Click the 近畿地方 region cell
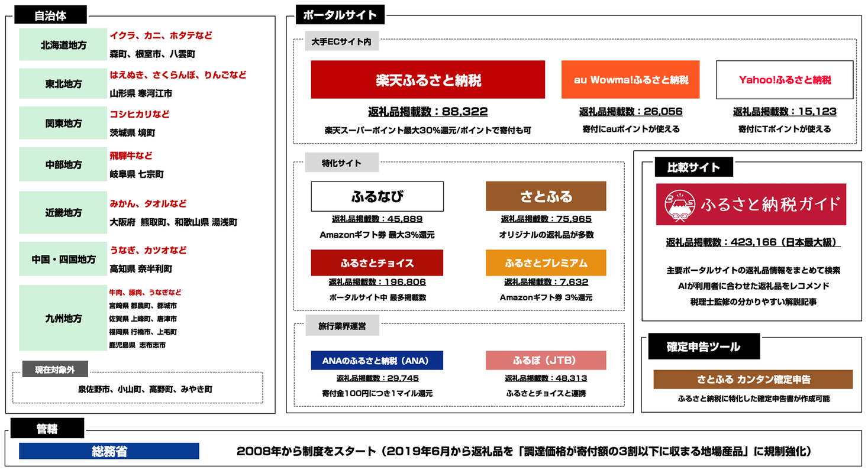The height and width of the screenshot is (473, 868). point(63,212)
